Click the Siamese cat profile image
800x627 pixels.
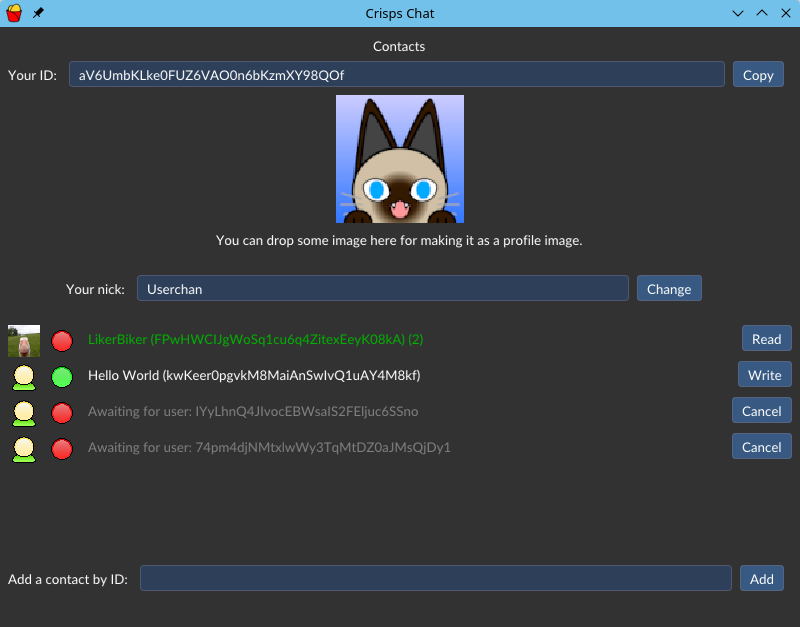coord(399,159)
